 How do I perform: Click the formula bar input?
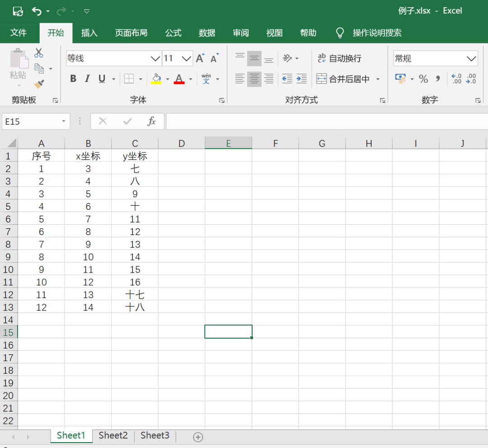pyautogui.click(x=327, y=122)
